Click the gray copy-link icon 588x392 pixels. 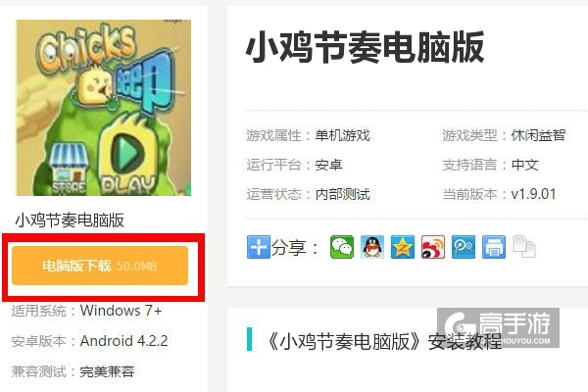click(524, 247)
